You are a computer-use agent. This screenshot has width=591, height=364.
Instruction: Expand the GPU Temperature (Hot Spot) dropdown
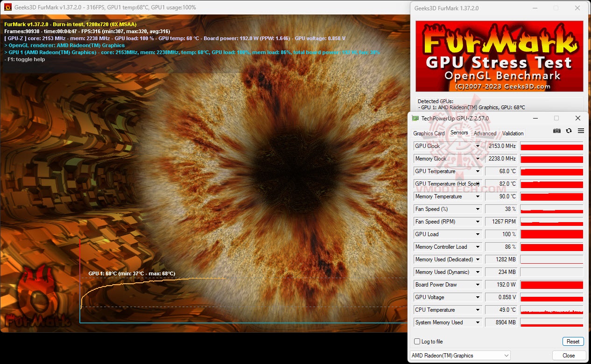(x=478, y=184)
